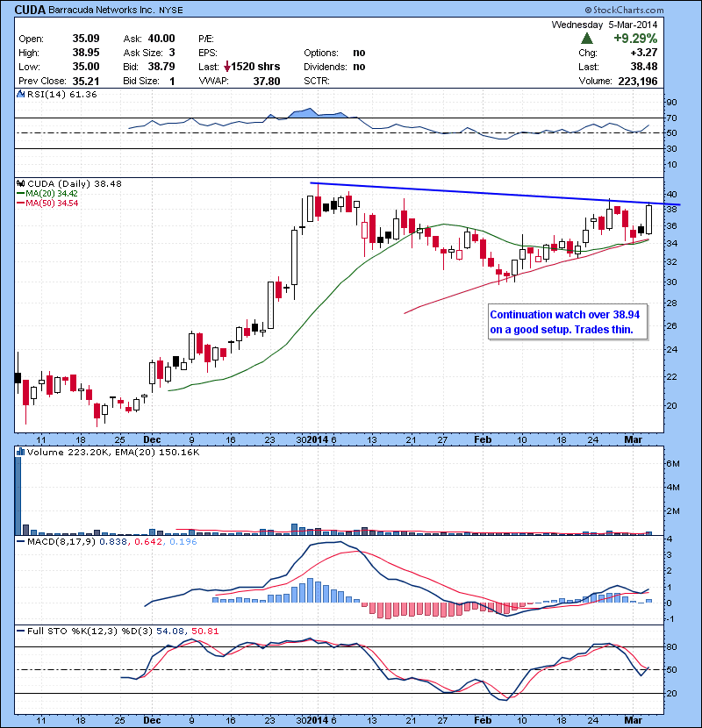Viewport: 702px width, 728px height.
Task: Click the Last price 38.48 in header
Action: click(x=644, y=67)
